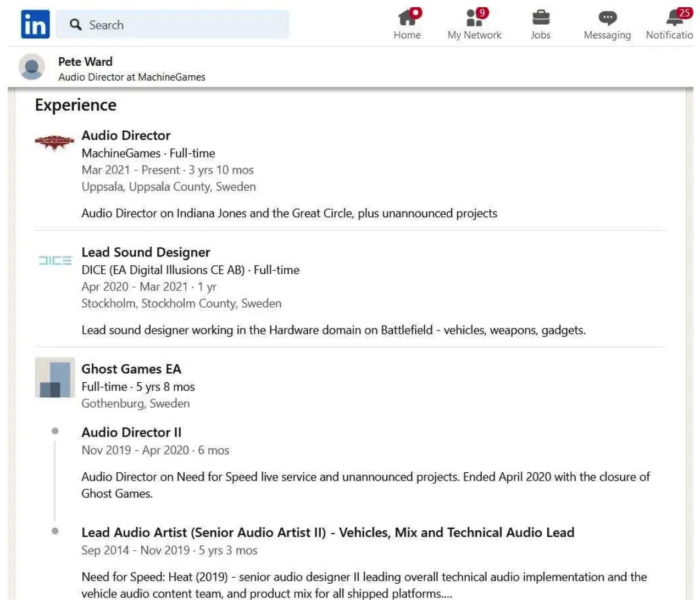Open My Network icon
The width and height of the screenshot is (700, 603).
[x=474, y=18]
